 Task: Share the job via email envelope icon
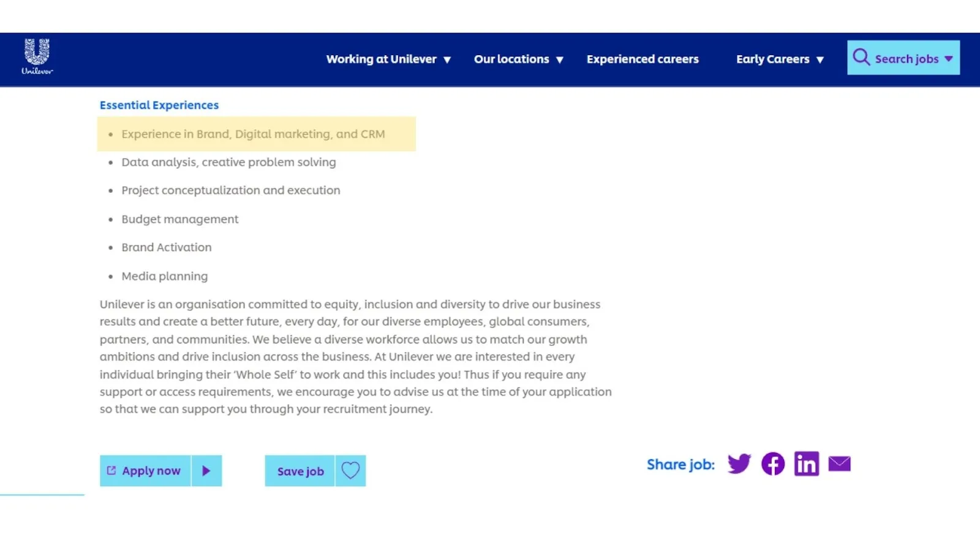coord(839,464)
